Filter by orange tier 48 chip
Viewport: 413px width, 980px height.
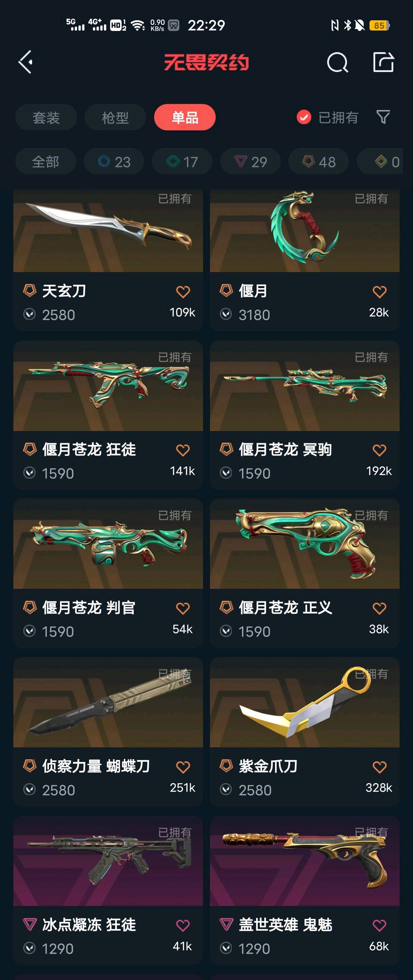319,162
